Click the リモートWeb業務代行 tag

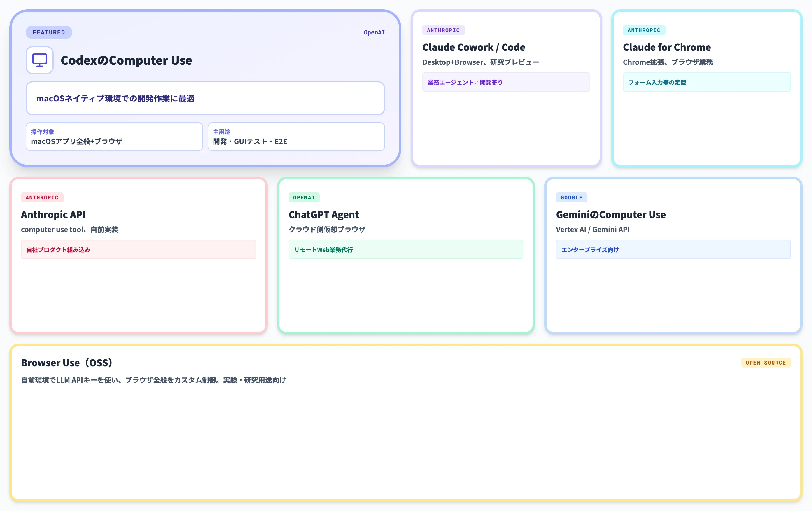406,249
